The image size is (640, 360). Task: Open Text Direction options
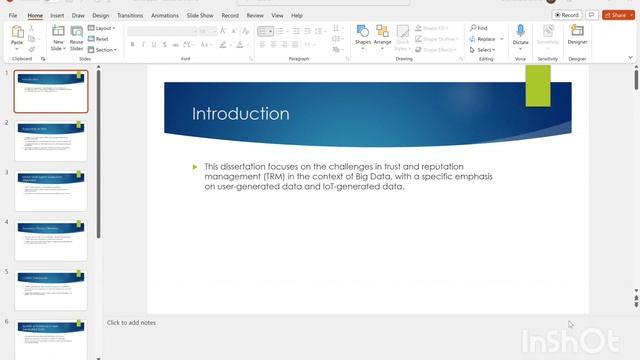click(337, 28)
